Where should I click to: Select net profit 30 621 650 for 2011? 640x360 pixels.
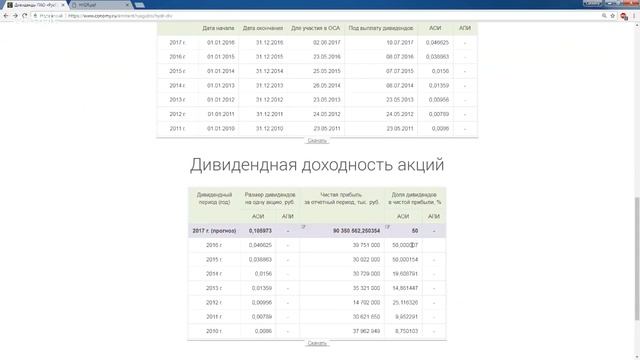[366, 317]
